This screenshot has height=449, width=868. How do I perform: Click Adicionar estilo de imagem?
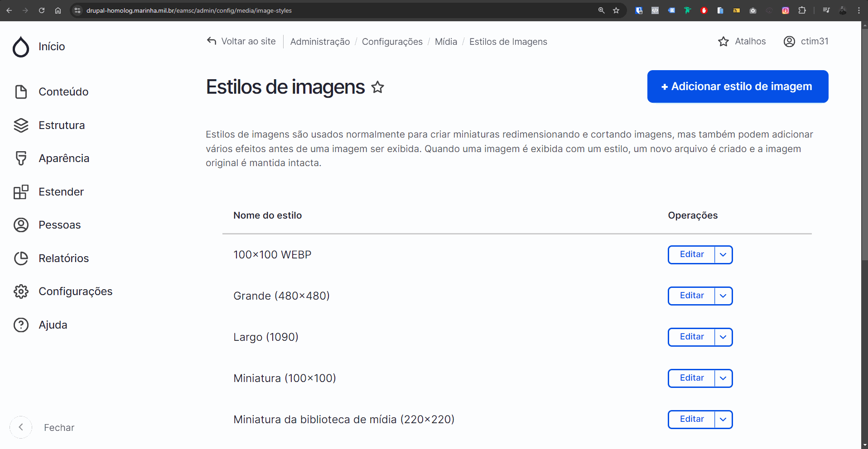(x=738, y=86)
